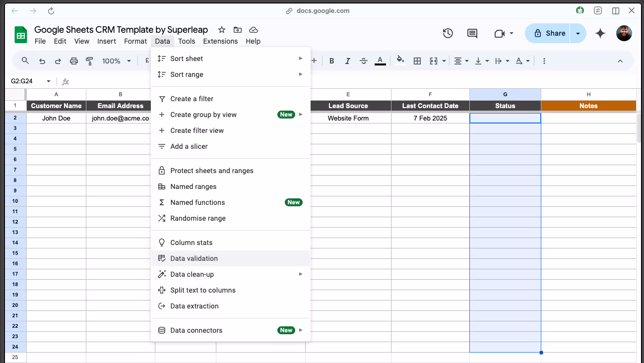Select Create group by view

pos(231,115)
